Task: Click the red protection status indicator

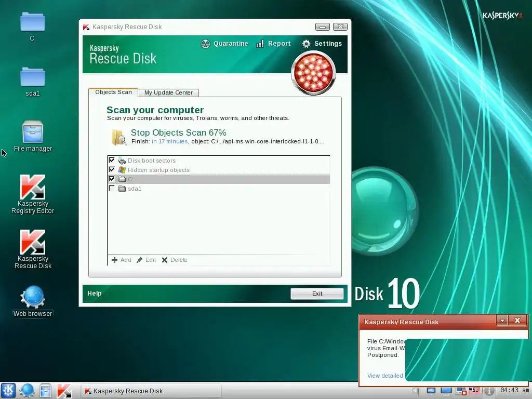Action: tap(313, 73)
